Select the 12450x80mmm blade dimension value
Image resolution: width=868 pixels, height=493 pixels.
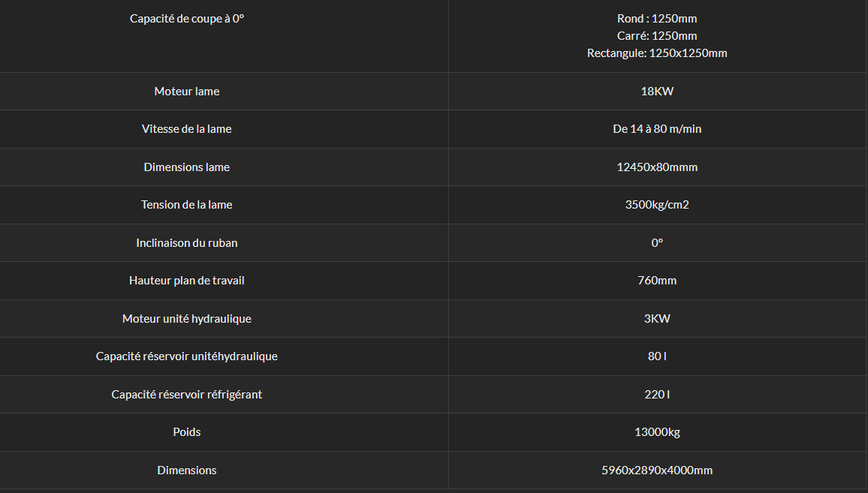pyautogui.click(x=656, y=167)
